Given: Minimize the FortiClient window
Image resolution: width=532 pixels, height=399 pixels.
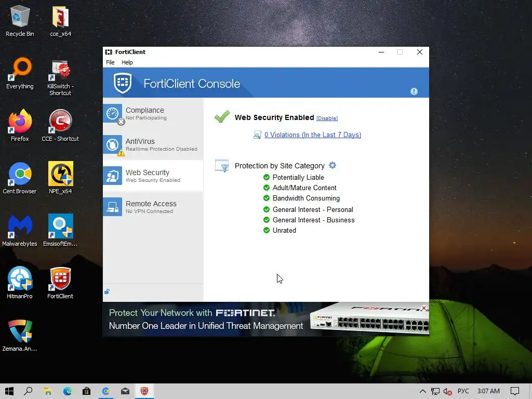Looking at the screenshot, I should click(x=381, y=52).
